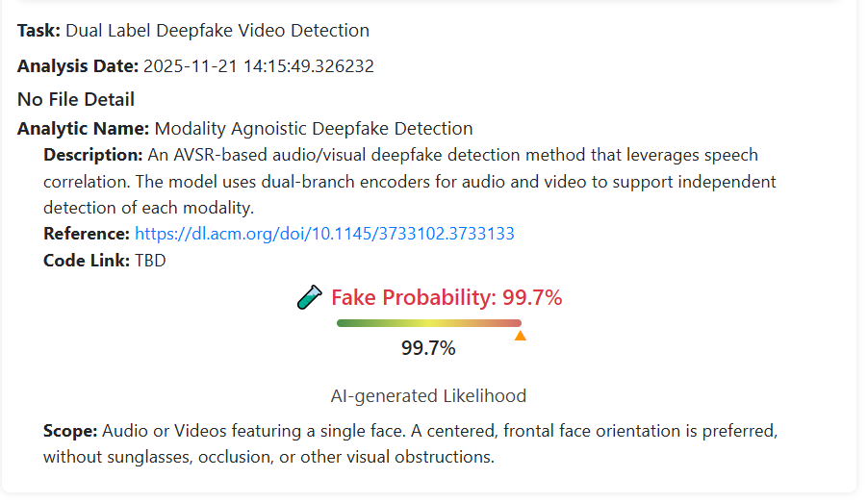Screen dimensions: 868x503
Task: Click the green left end of the gradient bar
Action: tap(345, 323)
